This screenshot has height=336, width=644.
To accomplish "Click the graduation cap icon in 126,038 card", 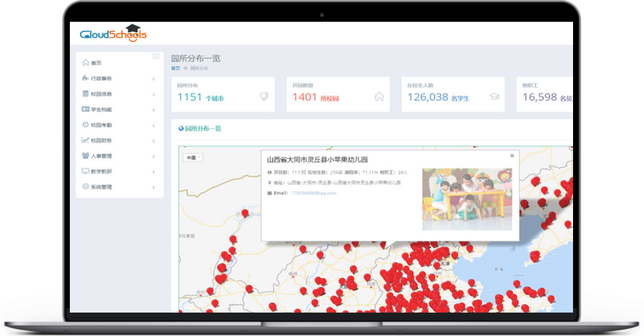I will click(494, 97).
